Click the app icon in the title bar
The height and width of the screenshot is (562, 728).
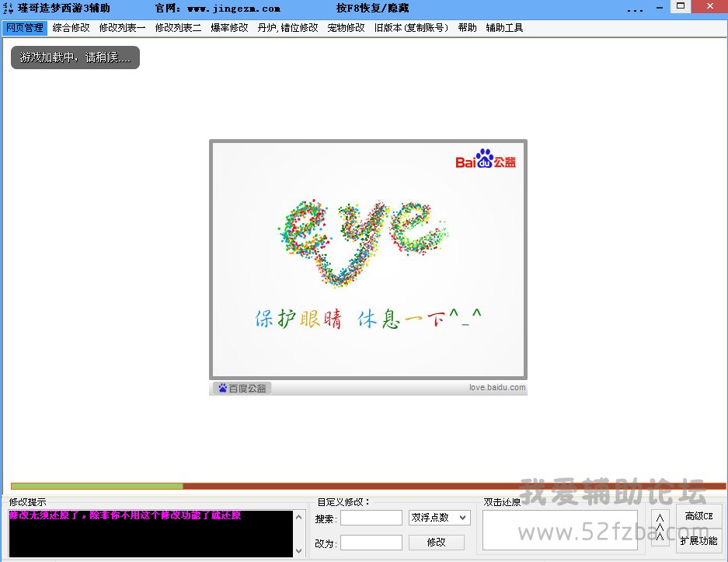(x=8, y=9)
